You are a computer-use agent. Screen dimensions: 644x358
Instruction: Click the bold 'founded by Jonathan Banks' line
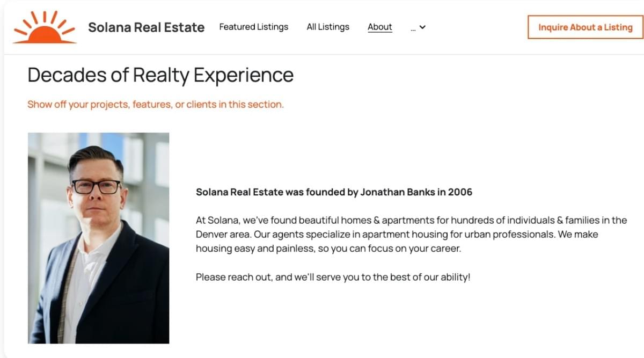[x=334, y=192]
